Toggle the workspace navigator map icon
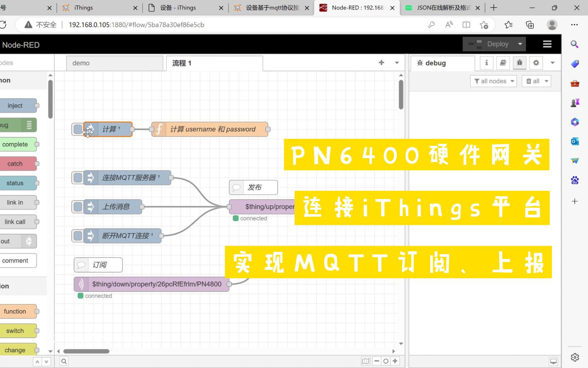Image resolution: width=588 pixels, height=368 pixels. coord(366,361)
